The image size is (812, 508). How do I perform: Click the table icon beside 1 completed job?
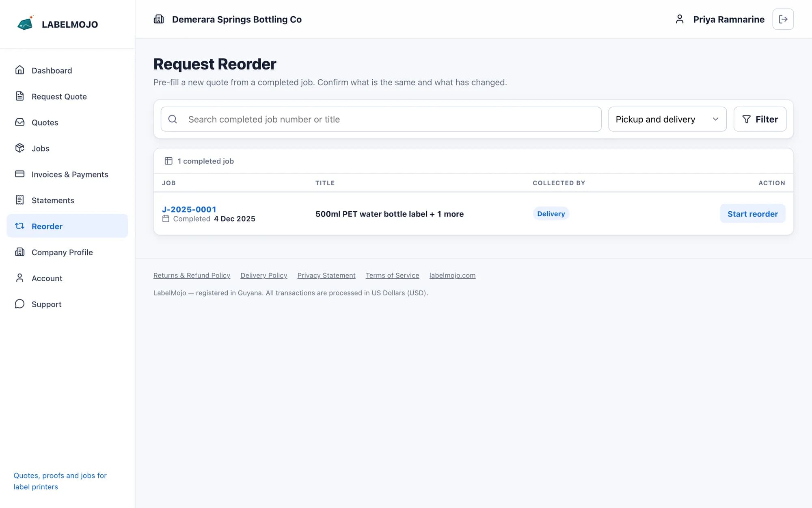point(168,161)
